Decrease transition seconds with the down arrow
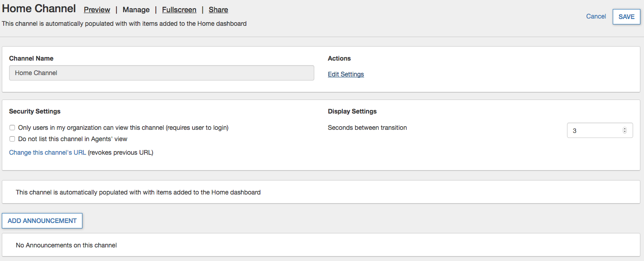This screenshot has width=644, height=261. click(x=625, y=133)
